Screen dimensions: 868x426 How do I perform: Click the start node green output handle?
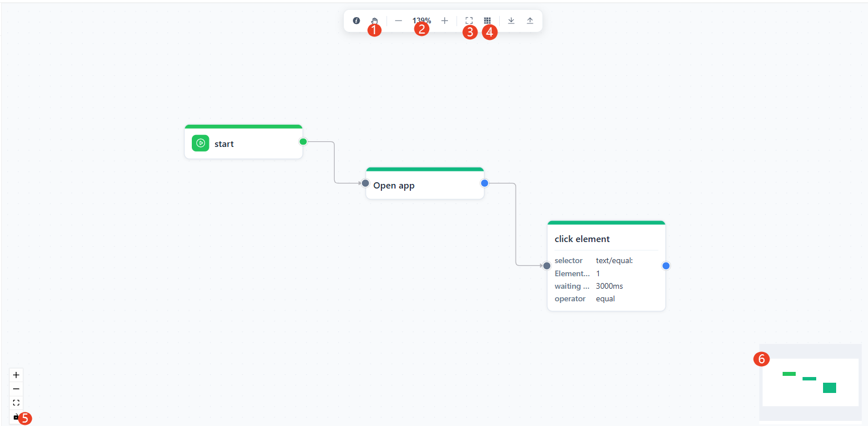303,141
